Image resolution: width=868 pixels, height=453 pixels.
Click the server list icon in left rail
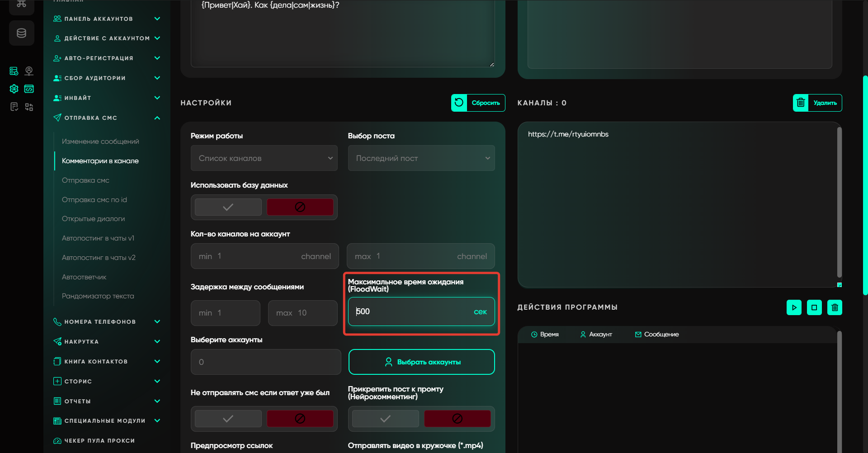14,71
